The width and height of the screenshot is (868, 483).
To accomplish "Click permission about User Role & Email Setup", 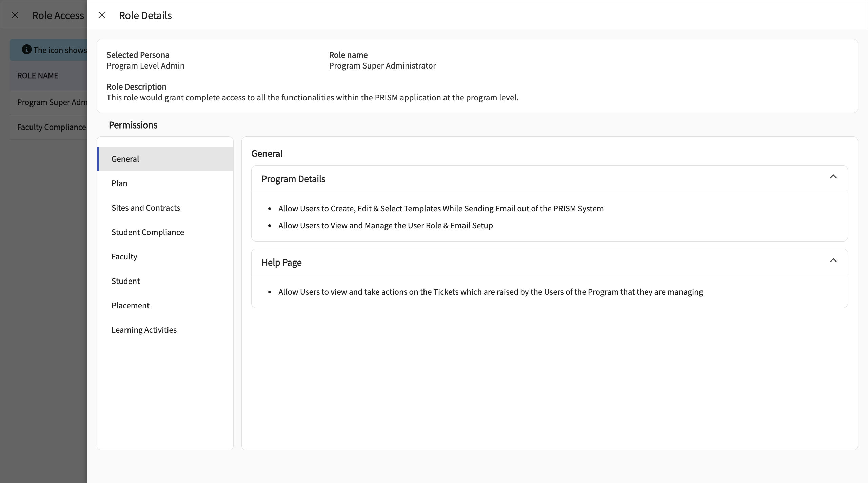I will tap(386, 225).
